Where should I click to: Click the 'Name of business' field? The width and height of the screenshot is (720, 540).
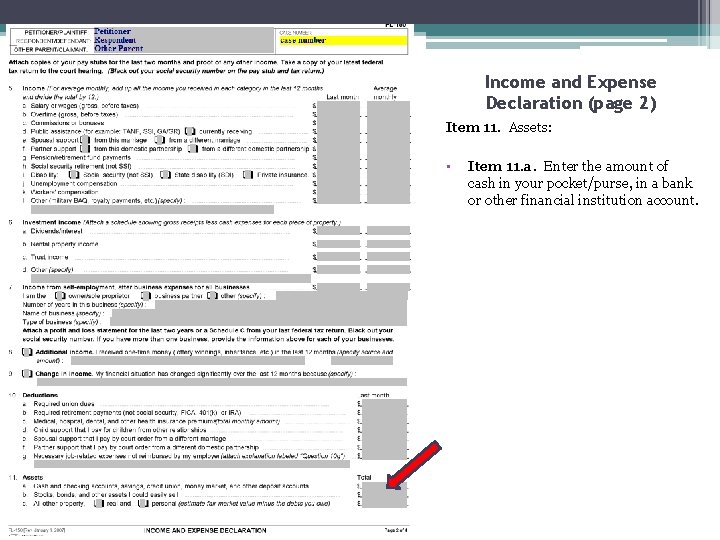coord(259,314)
